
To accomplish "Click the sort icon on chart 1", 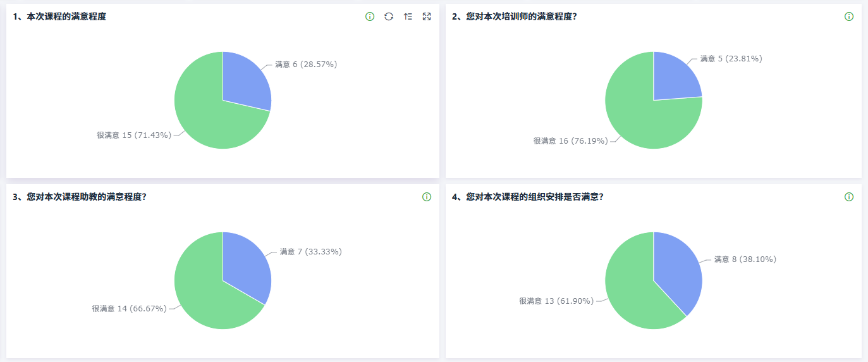I will [x=408, y=16].
